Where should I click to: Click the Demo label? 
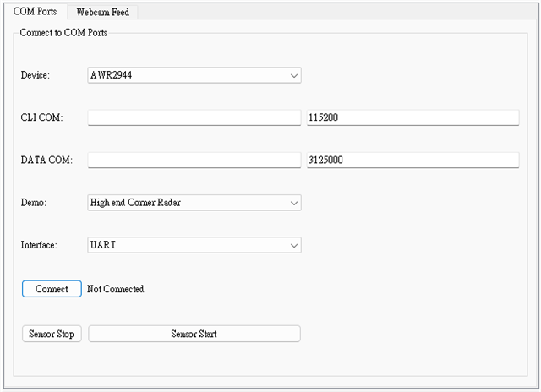coord(34,203)
